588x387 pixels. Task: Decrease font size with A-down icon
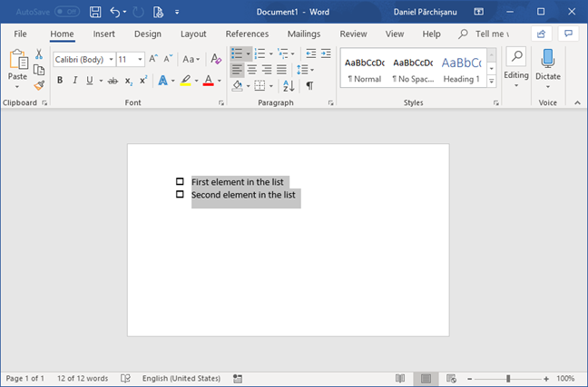[168, 59]
